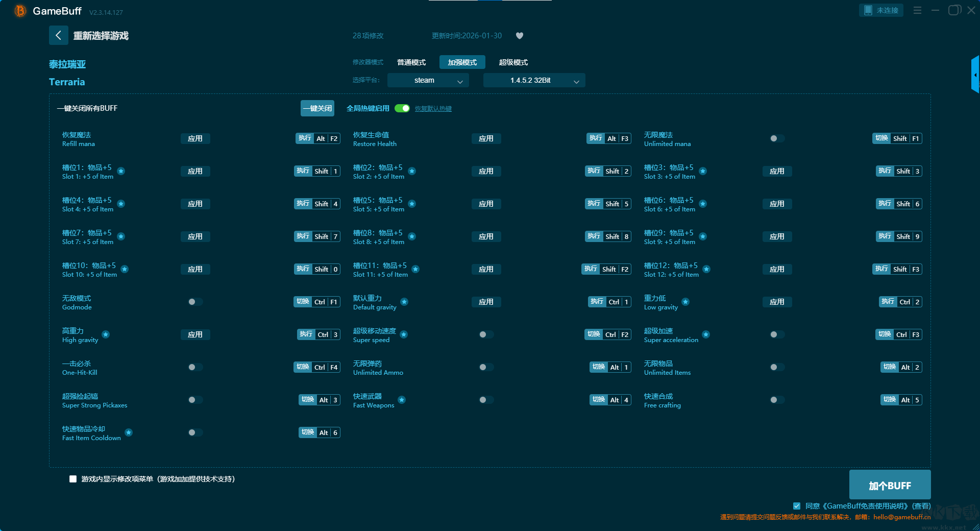The width and height of the screenshot is (980, 531).
Task: Apply the Refill mana cheat
Action: (195, 138)
